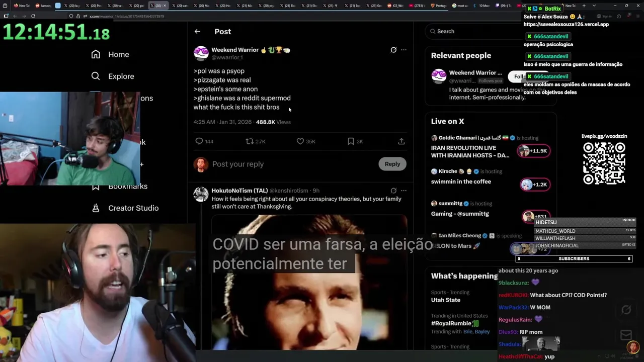Screen dimensions: 644x362
Task: Open the @wwarrior_1 handle link
Action: pos(227,57)
